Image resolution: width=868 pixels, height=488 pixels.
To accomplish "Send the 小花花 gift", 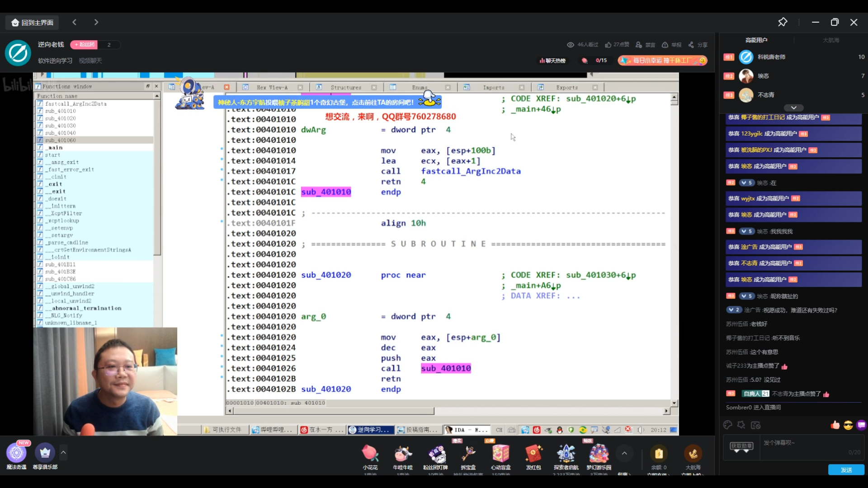I will coord(370,457).
